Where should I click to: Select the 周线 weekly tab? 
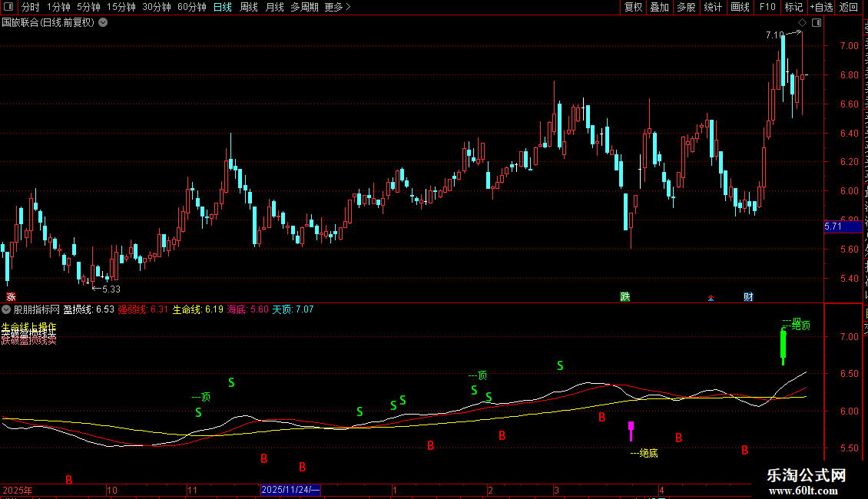(x=249, y=7)
